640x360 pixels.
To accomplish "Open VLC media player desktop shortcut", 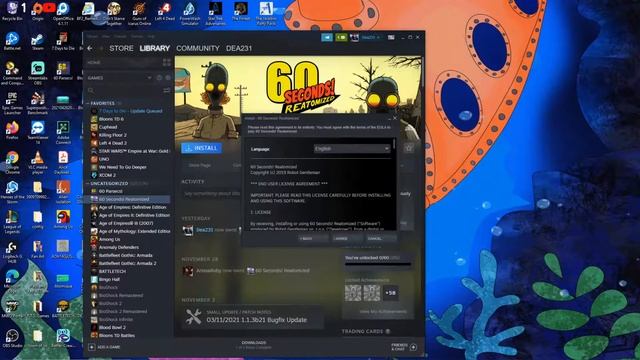I will tap(38, 162).
